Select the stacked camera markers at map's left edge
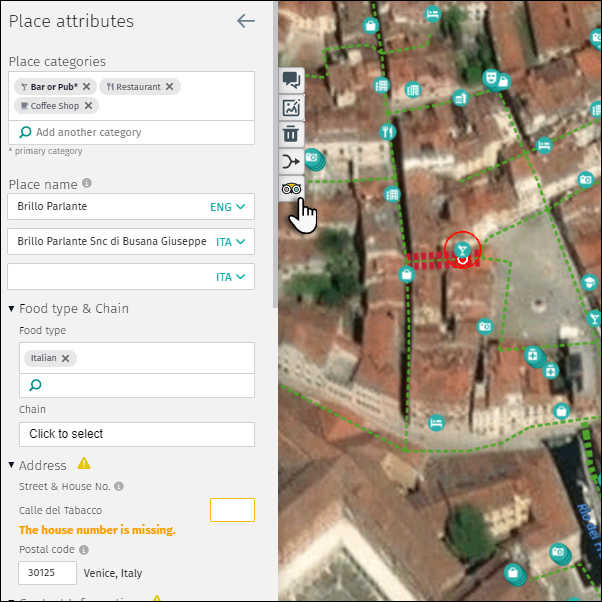 coord(314,159)
